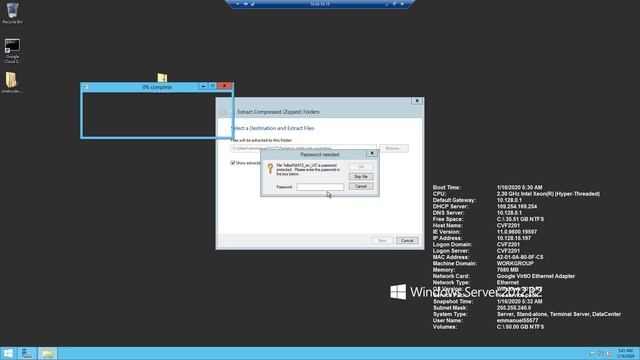Open the Google Cloud SDK Shell shortcut
The image size is (640, 360).
click(x=12, y=51)
